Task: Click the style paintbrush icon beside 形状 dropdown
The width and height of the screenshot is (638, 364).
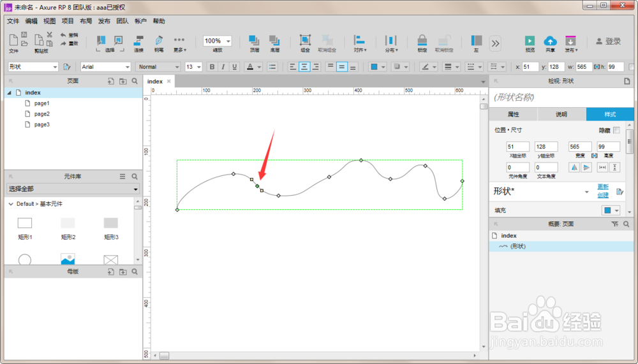Action: point(67,67)
